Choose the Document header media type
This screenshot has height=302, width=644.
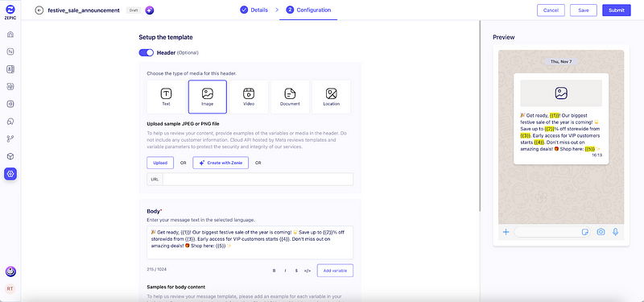click(x=290, y=97)
